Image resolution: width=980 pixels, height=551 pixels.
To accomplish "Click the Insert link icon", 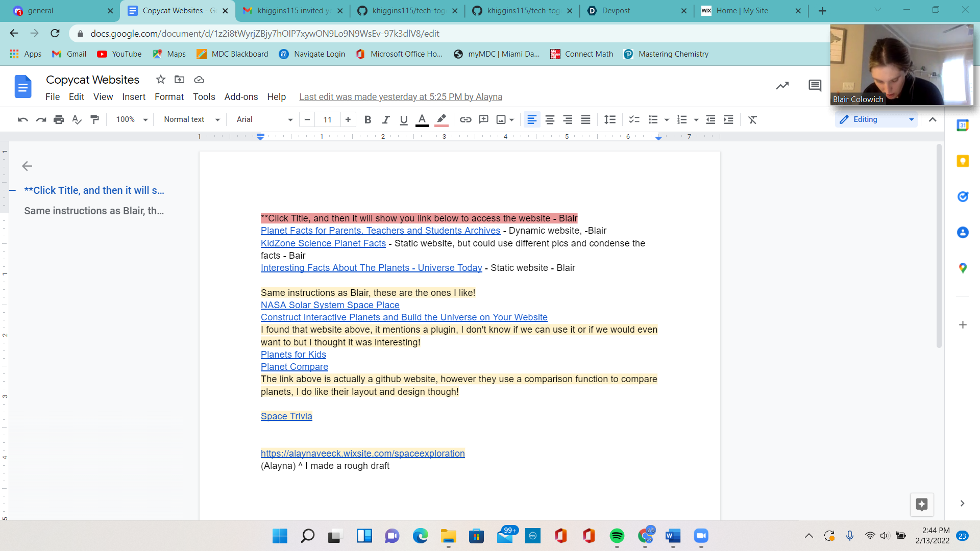I will coord(465,119).
